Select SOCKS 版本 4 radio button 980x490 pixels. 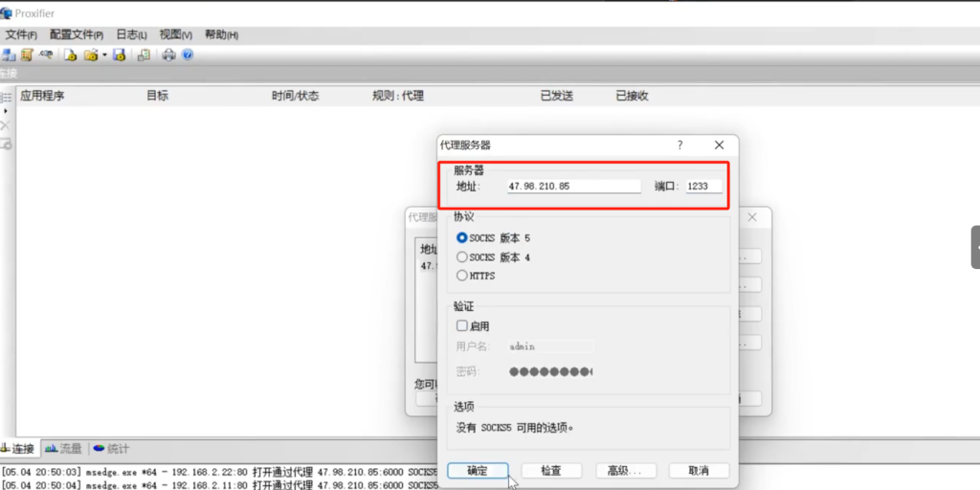click(462, 256)
